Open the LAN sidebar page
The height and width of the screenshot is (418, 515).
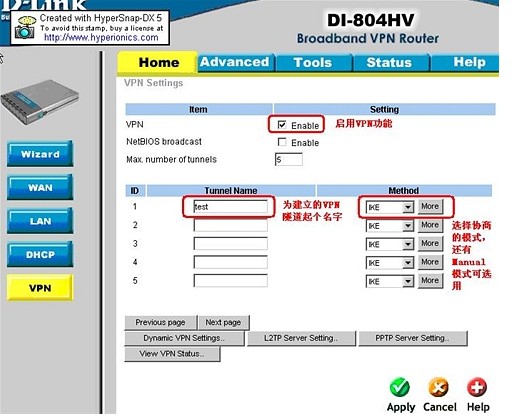tap(40, 221)
